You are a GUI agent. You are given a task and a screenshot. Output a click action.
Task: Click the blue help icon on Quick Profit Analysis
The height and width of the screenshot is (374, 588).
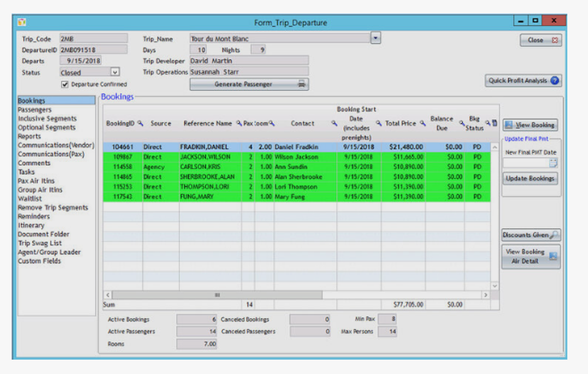pos(554,81)
